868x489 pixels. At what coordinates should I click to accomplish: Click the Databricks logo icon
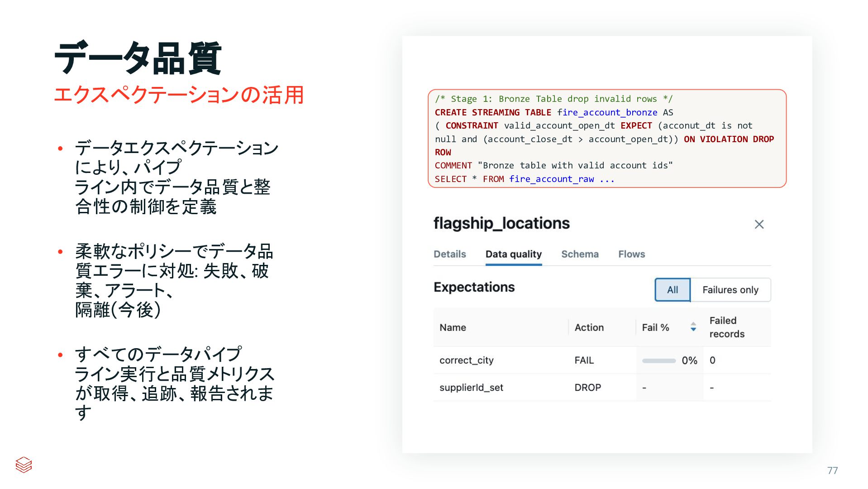(x=24, y=465)
